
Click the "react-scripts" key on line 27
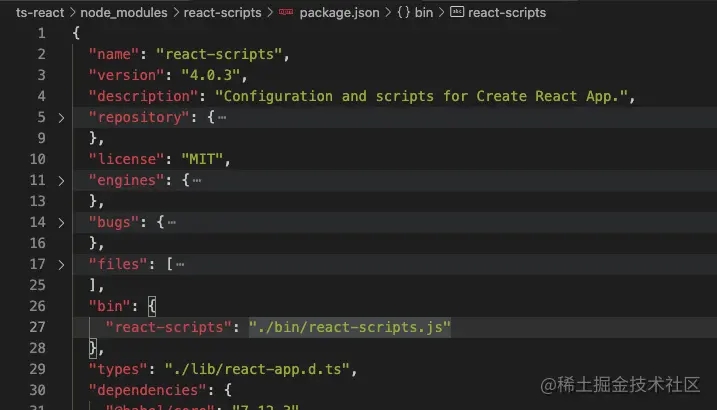click(168, 327)
